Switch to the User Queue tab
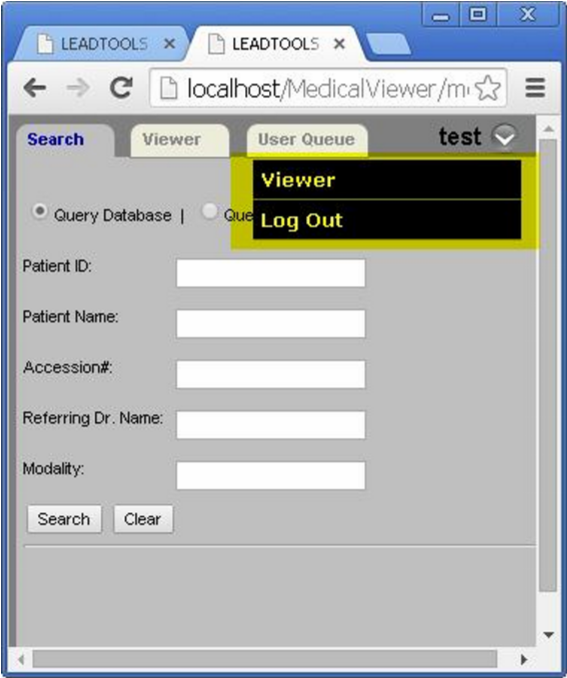Image resolution: width=567 pixels, height=678 pixels. coord(307,140)
